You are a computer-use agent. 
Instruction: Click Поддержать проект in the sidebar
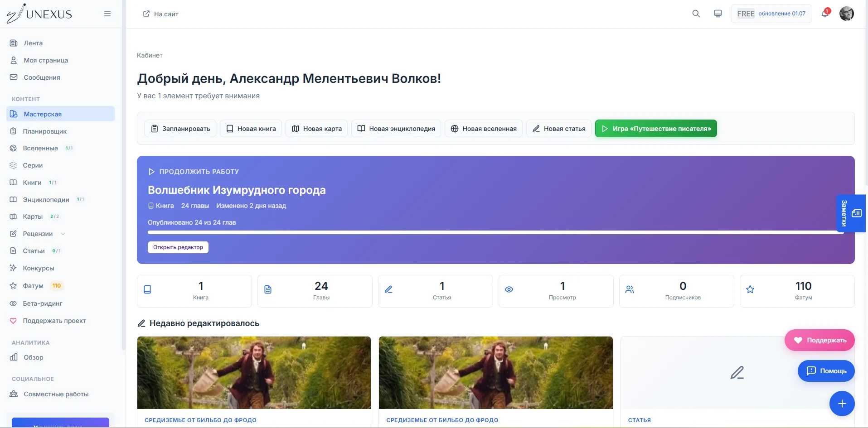click(x=61, y=321)
